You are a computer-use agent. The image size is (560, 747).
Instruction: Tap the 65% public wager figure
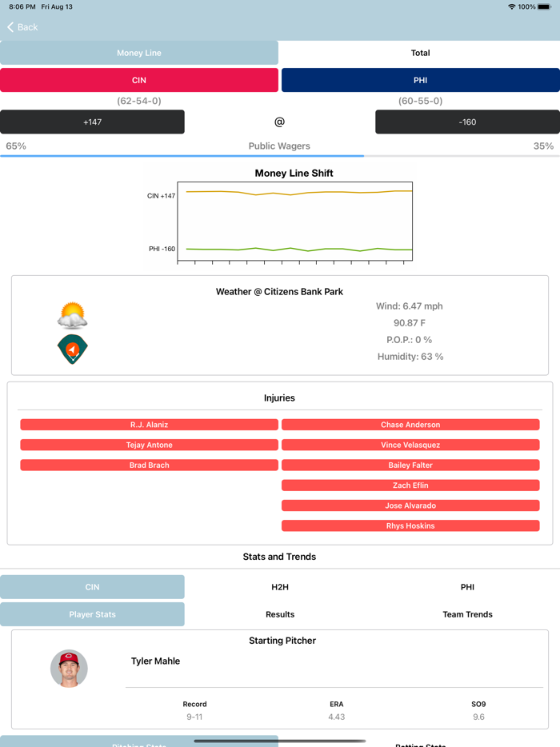tap(16, 146)
